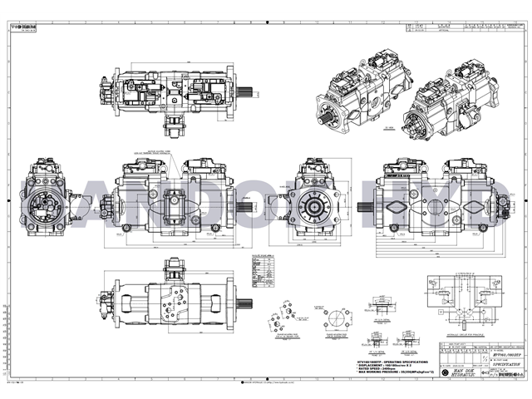Image resolution: width=532 pixels, height=399 pixels.
Task: Select the bottom view of the pump
Action: click(x=176, y=304)
